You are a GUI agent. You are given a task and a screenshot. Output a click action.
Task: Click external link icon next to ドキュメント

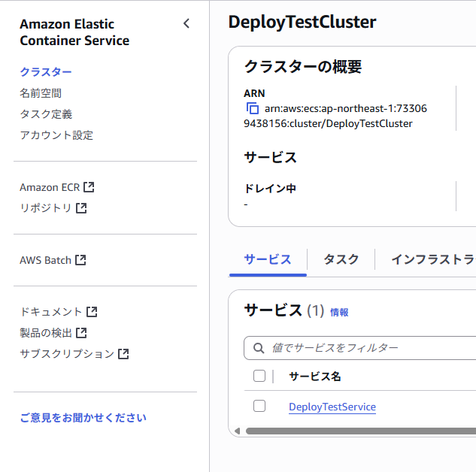tap(92, 312)
